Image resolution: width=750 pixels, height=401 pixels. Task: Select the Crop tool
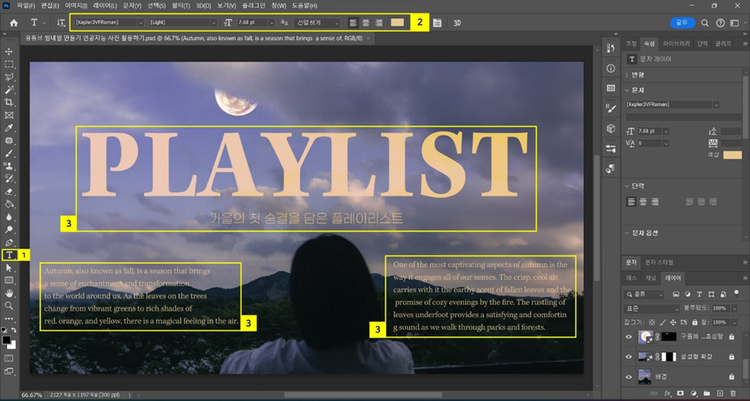[x=9, y=102]
